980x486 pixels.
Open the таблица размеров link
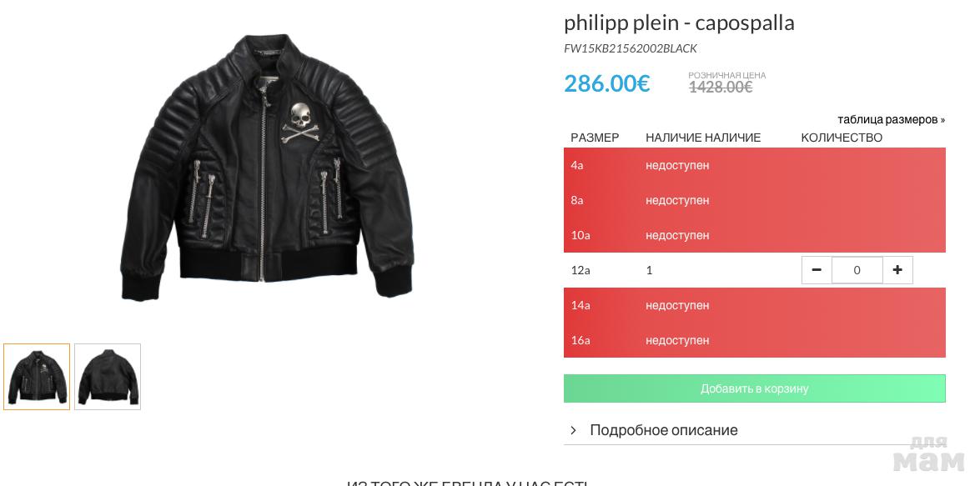pyautogui.click(x=891, y=120)
